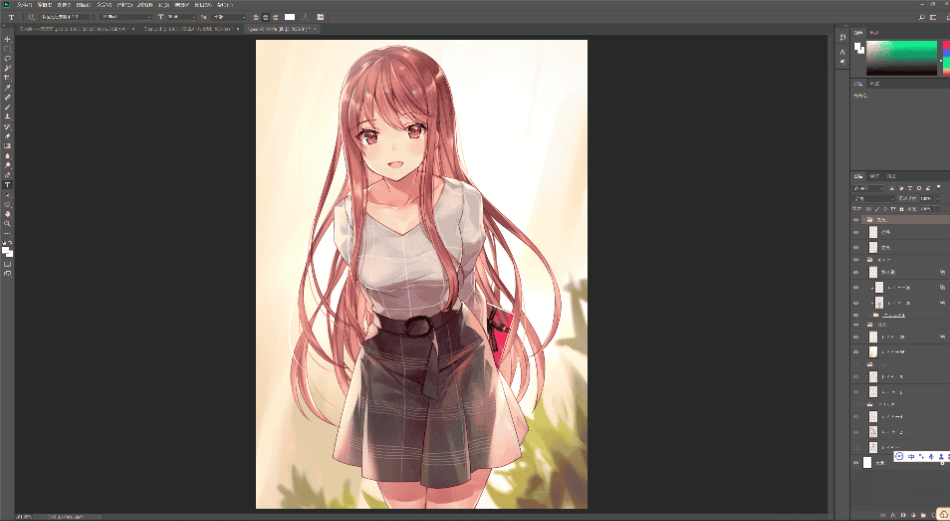Create a new group folder icon

pos(923,515)
